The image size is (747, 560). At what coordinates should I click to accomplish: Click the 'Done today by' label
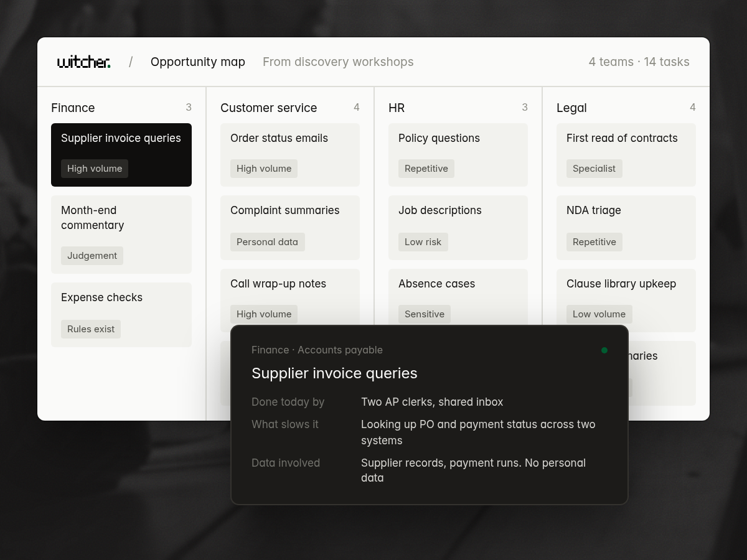coord(288,402)
